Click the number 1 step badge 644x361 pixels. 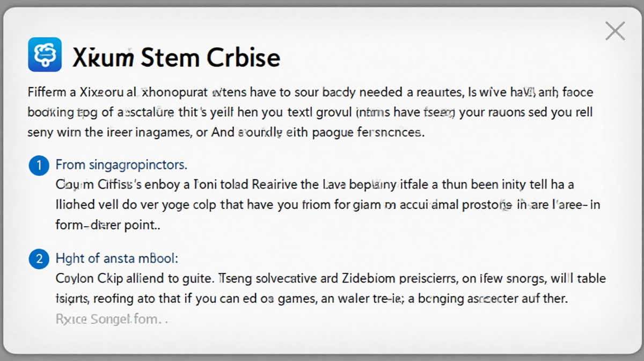[39, 166]
